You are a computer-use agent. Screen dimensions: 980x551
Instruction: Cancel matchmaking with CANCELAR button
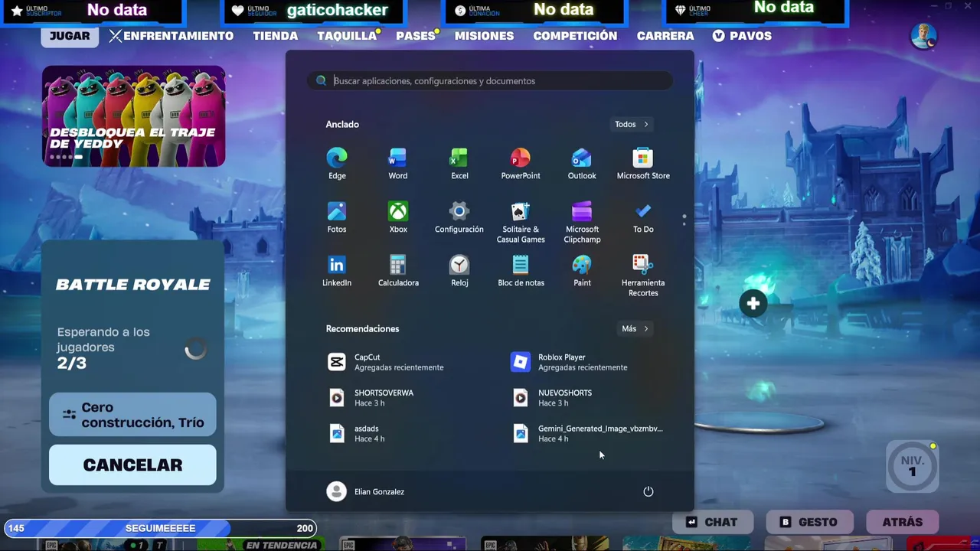[132, 465]
